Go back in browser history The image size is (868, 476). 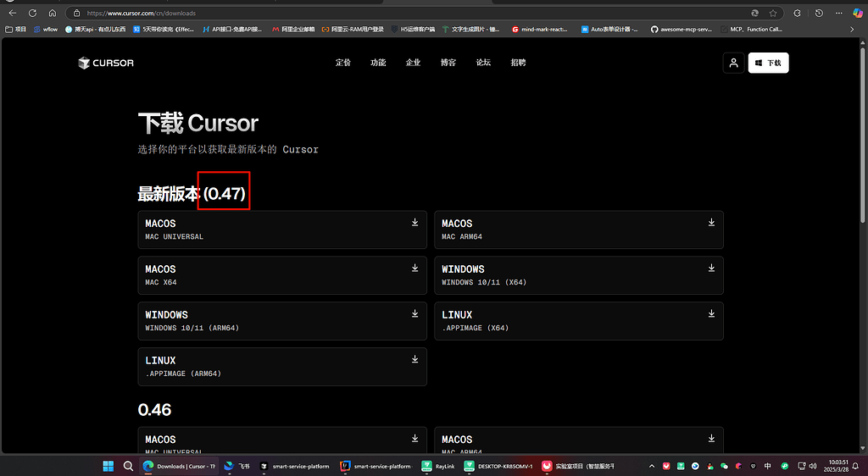[13, 13]
